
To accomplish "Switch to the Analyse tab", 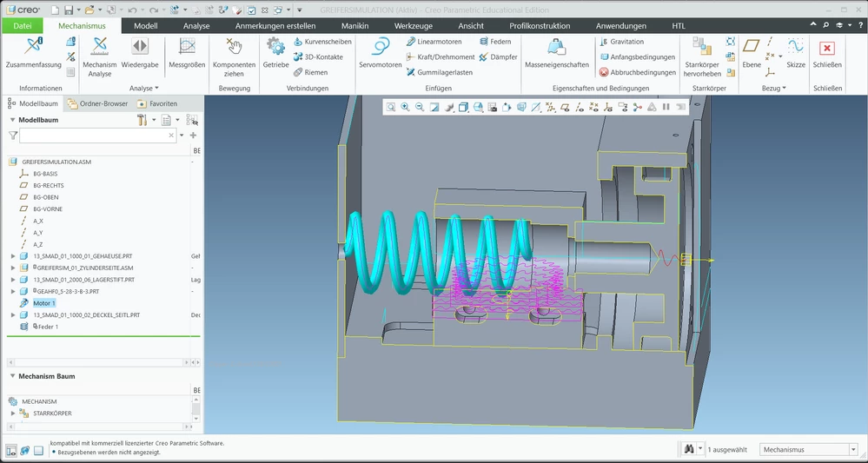I will [196, 25].
